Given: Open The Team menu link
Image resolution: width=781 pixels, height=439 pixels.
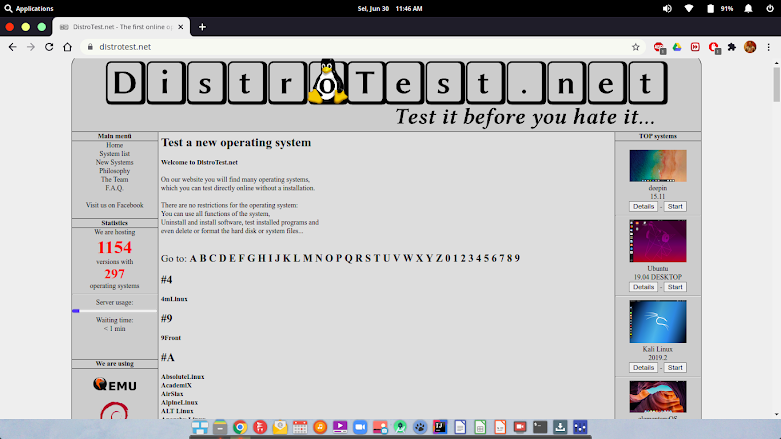Looking at the screenshot, I should tap(115, 179).
